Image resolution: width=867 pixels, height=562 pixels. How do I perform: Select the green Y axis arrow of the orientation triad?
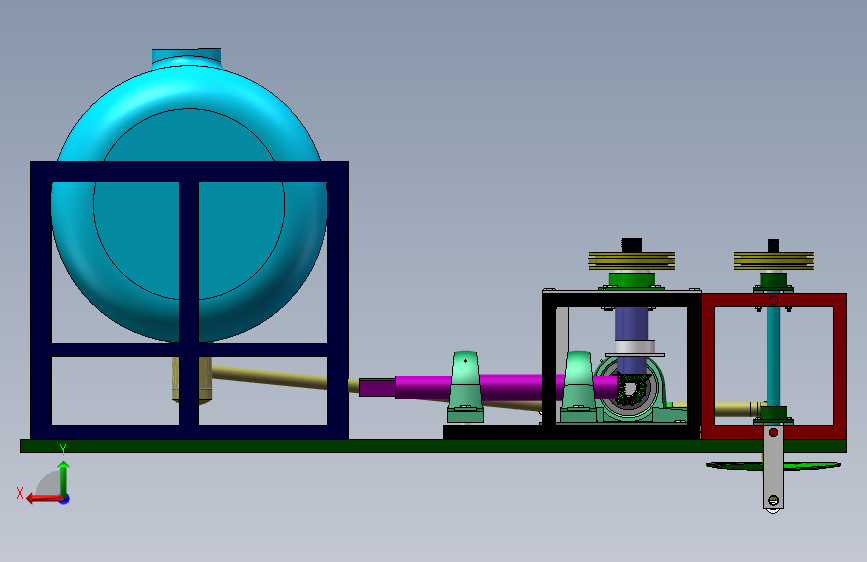tap(64, 478)
